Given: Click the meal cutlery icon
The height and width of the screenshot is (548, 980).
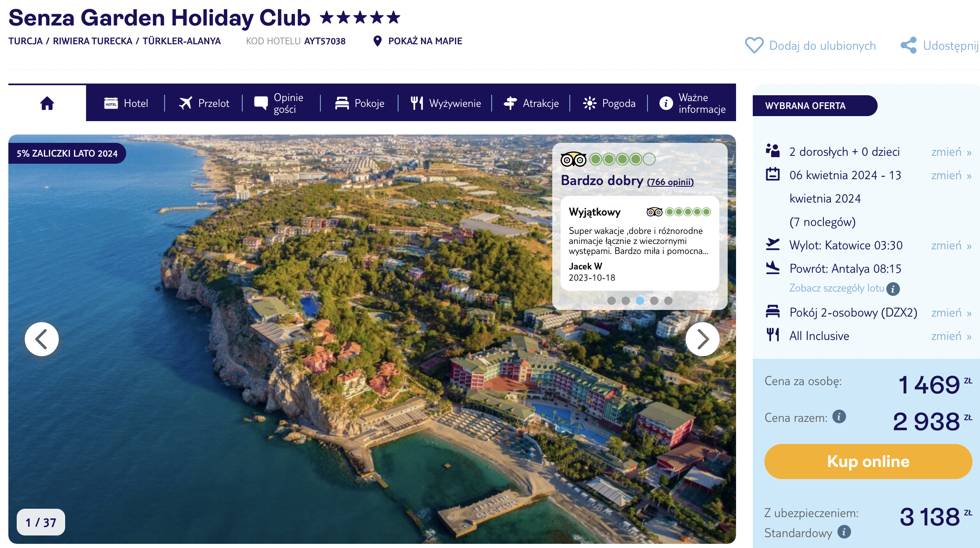Looking at the screenshot, I should pos(773,335).
